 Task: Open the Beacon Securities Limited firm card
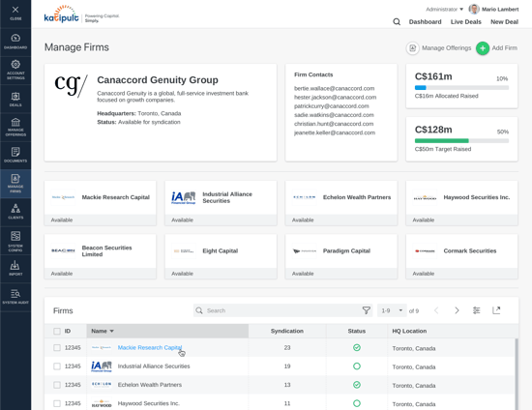[100, 256]
